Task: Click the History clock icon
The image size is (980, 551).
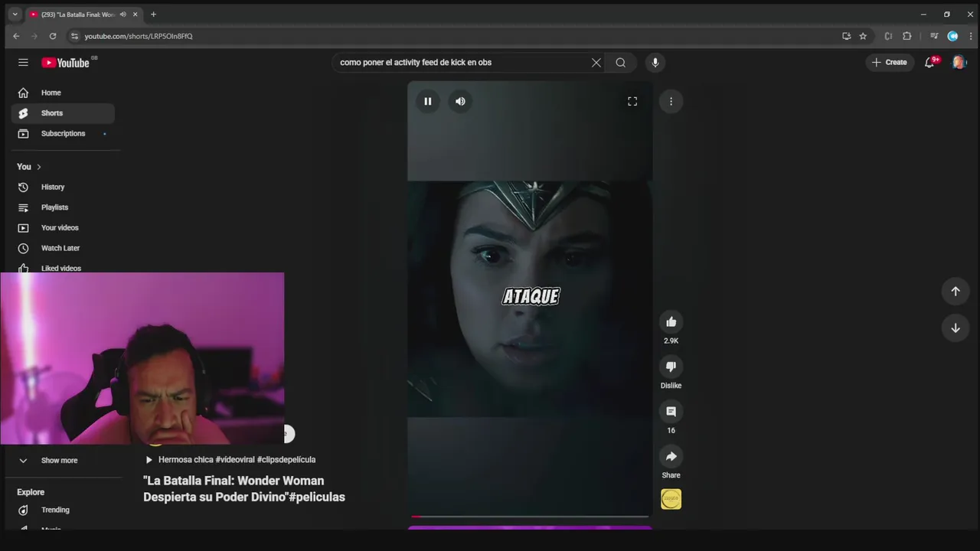Action: point(23,187)
